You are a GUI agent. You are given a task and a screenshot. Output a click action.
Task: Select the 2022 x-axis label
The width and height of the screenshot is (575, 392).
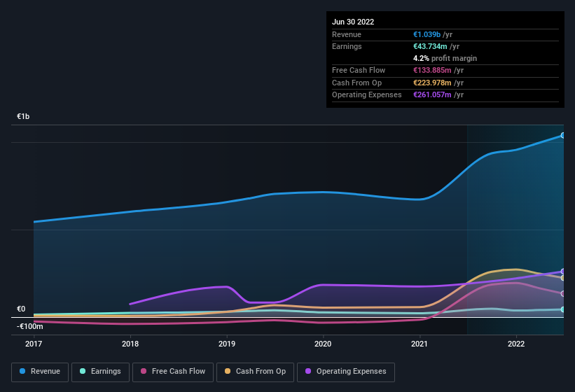pyautogui.click(x=515, y=344)
